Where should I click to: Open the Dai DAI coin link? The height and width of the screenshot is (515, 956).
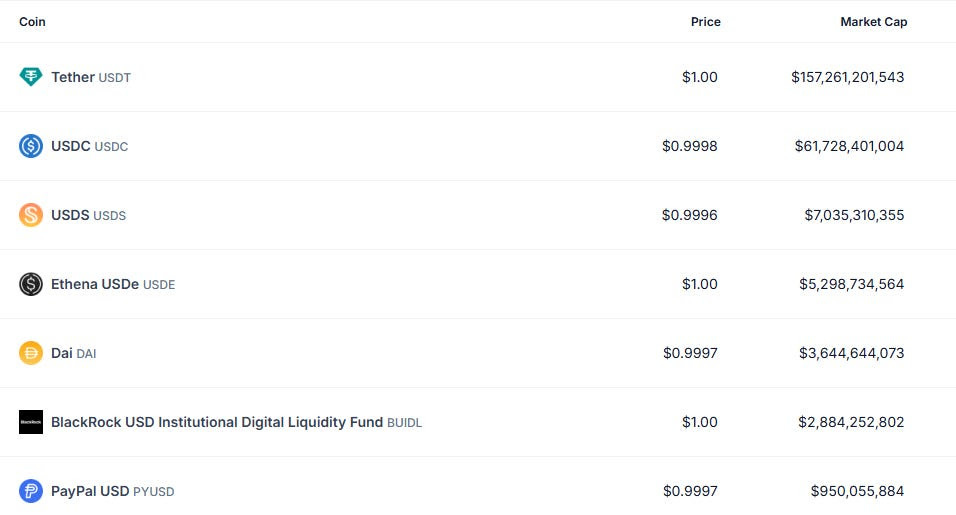click(74, 353)
